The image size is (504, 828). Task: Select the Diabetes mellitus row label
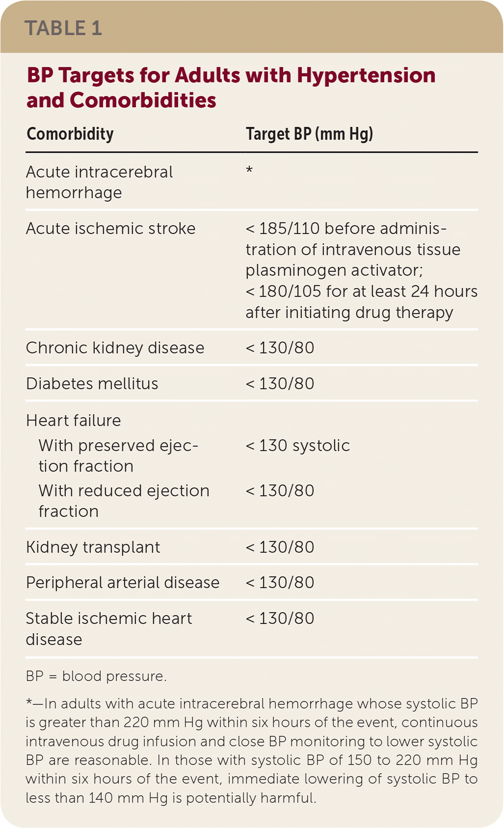coord(92,384)
